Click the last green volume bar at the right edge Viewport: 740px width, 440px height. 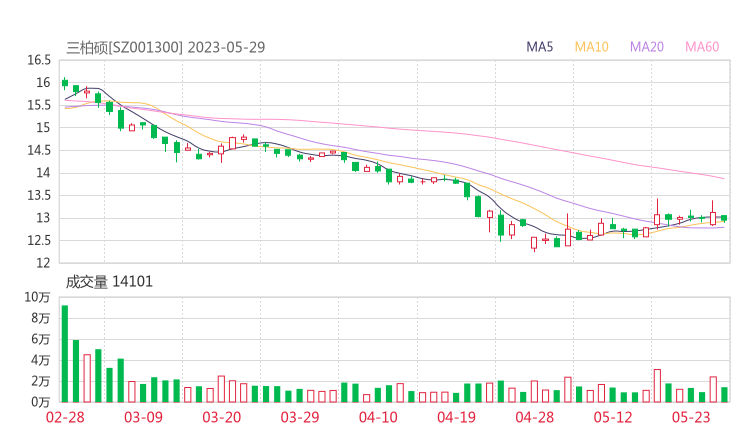[724, 395]
